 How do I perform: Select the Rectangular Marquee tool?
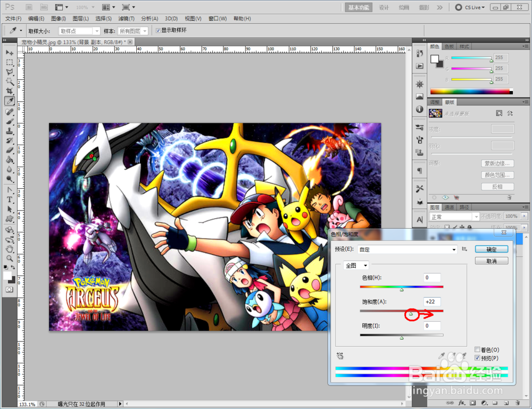(10, 62)
